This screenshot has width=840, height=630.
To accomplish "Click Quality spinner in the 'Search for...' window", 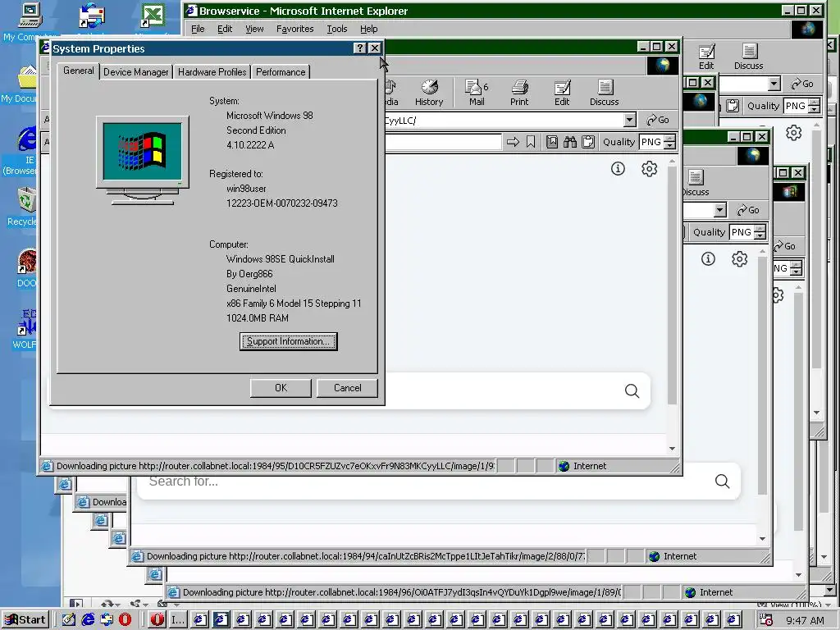I will coord(760,232).
